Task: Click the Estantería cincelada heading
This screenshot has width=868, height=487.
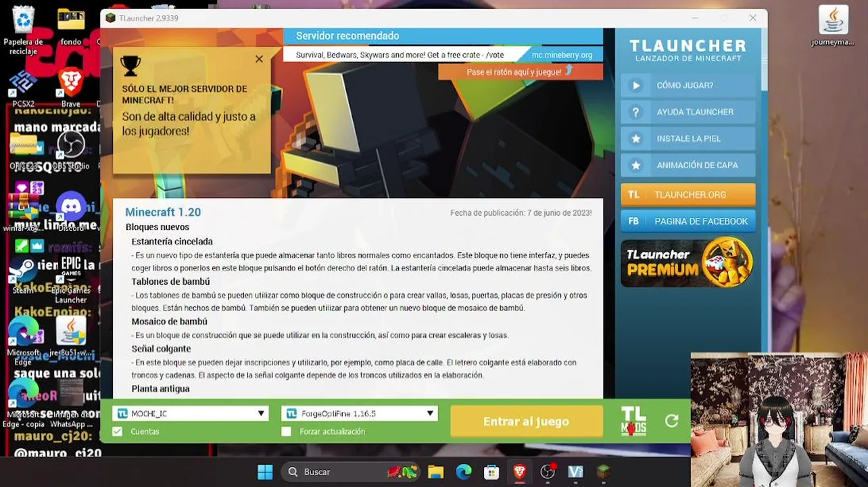Action: click(172, 241)
